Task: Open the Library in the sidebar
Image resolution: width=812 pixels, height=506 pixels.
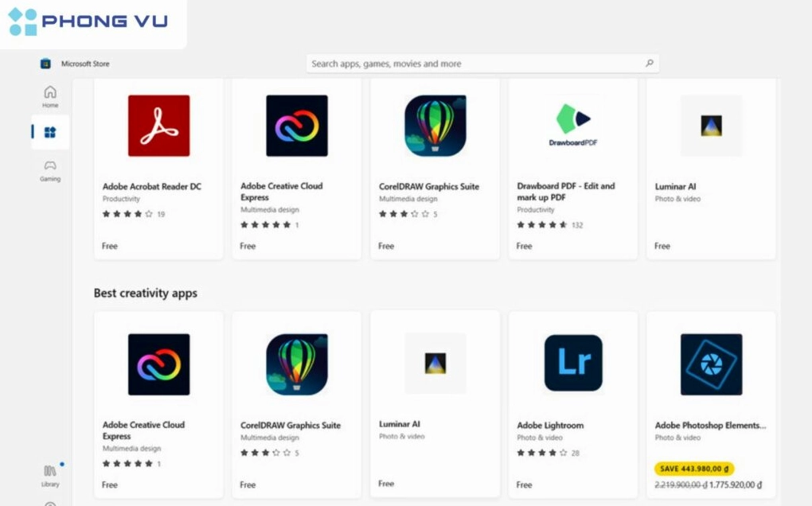Action: pyautogui.click(x=50, y=476)
